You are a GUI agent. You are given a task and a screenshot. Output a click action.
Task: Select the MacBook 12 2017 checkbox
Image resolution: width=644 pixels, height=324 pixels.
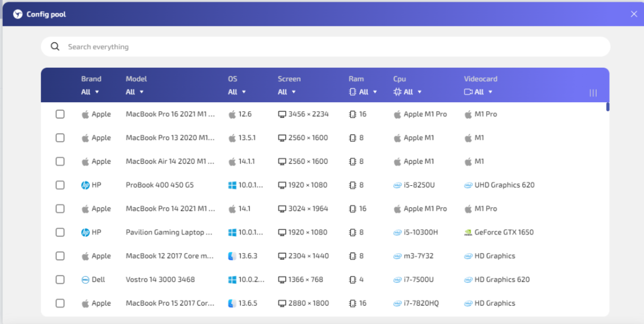tap(60, 256)
